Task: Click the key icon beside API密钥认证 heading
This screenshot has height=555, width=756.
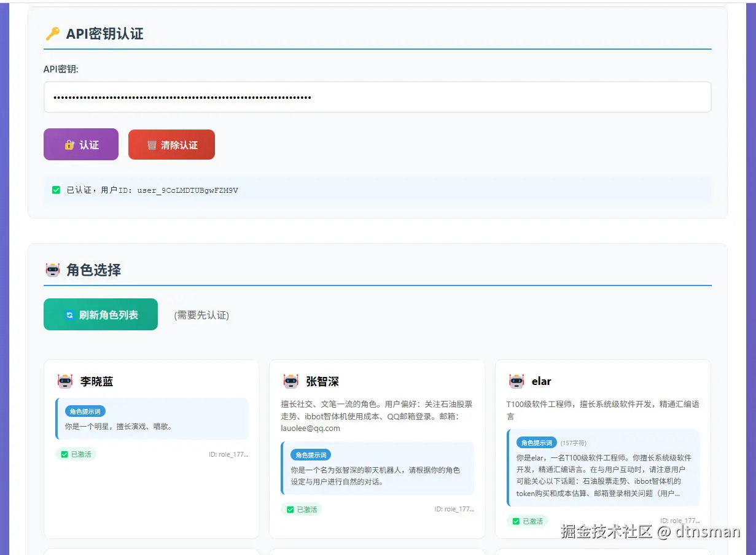Action: (54, 34)
